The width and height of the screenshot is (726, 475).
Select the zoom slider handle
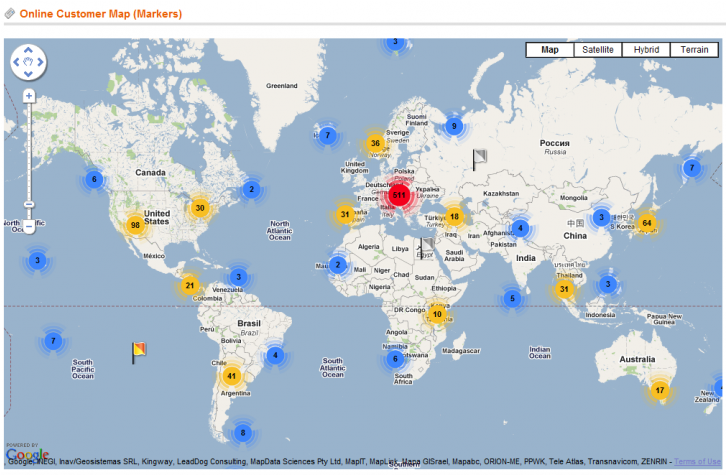(x=29, y=204)
